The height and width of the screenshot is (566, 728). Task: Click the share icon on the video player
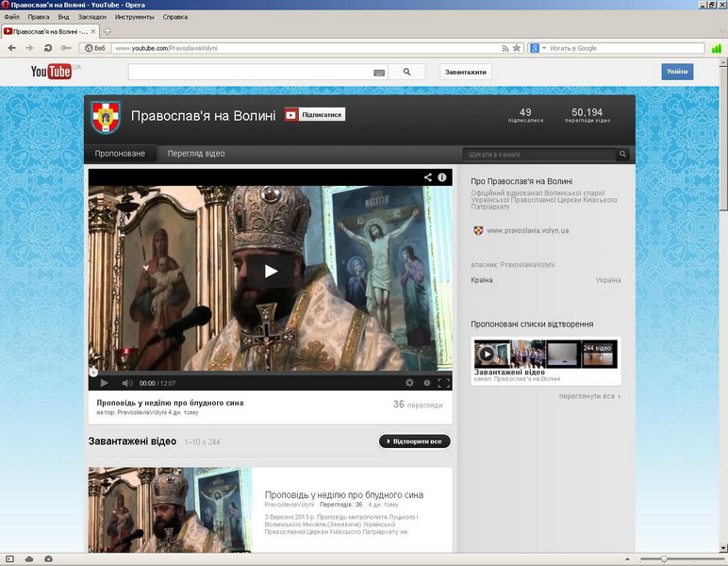tap(427, 177)
